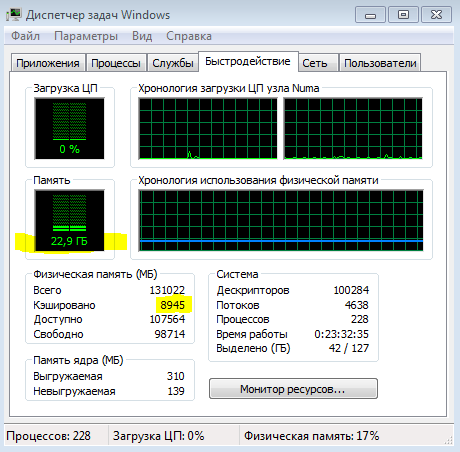
Task: Click the Доступно value 107564
Action: tap(167, 319)
